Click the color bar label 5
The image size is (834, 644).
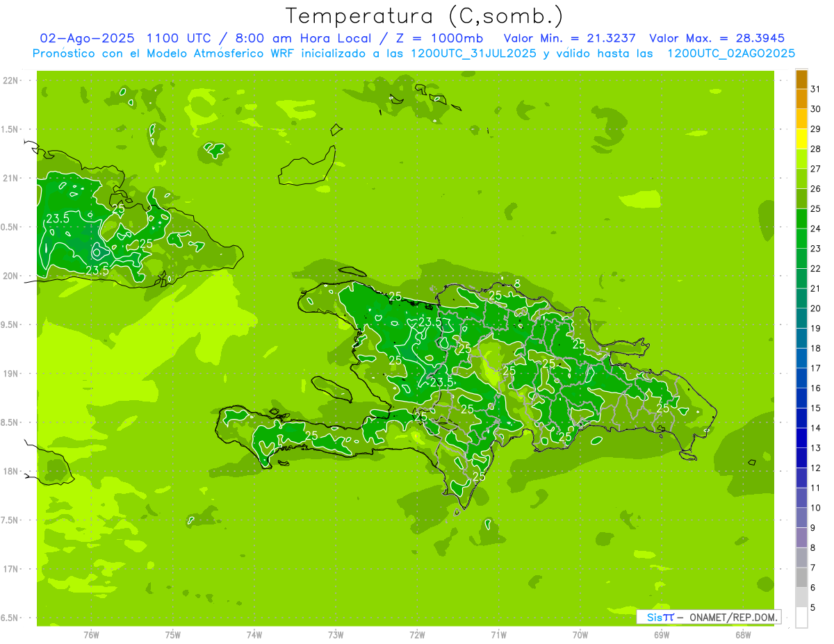(x=813, y=608)
